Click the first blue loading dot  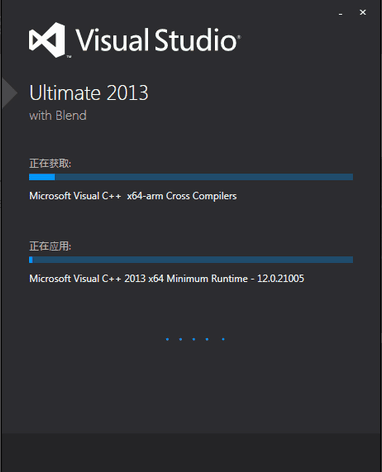pos(167,339)
